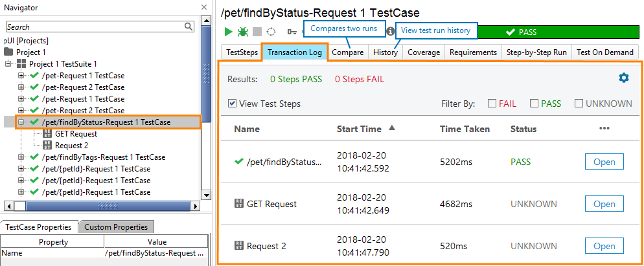Click green check of findByStatus tree node

tap(34, 122)
